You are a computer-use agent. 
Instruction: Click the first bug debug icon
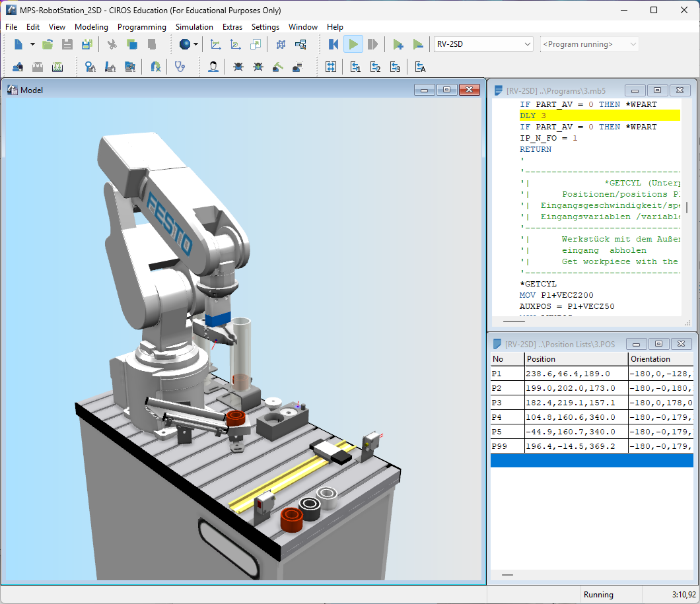coord(238,67)
